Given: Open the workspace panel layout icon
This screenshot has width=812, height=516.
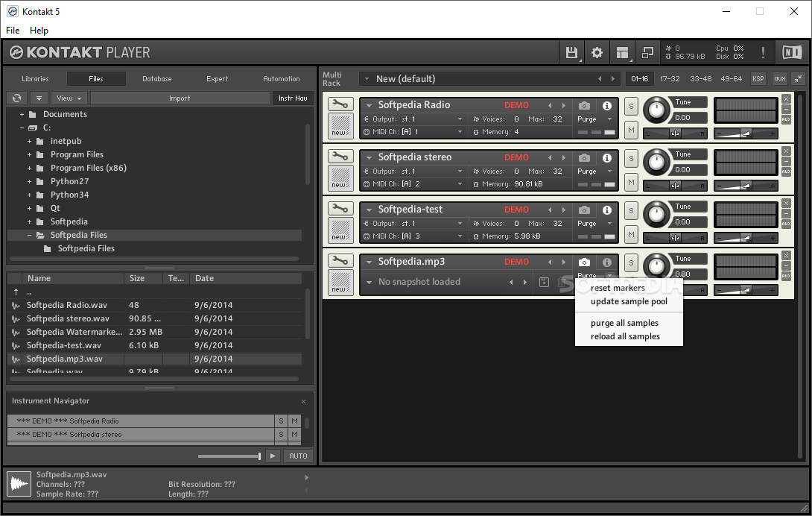Looking at the screenshot, I should [x=622, y=52].
